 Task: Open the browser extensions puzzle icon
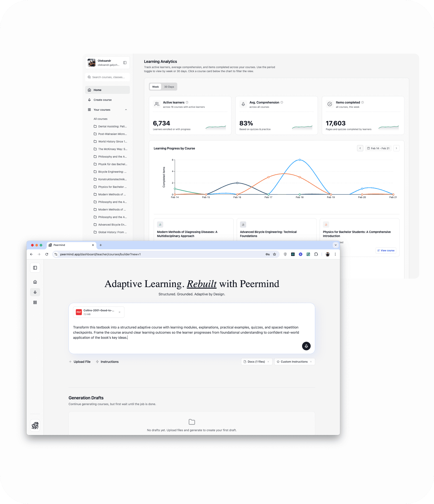(316, 254)
